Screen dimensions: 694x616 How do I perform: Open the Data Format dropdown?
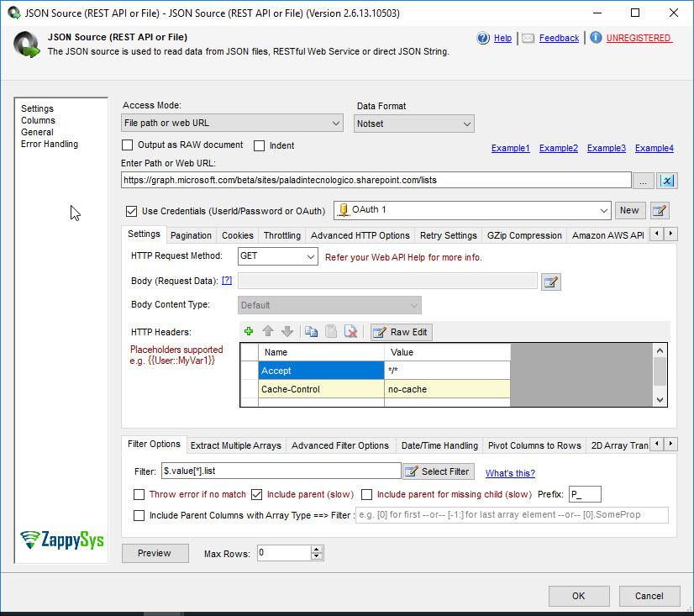pyautogui.click(x=414, y=124)
